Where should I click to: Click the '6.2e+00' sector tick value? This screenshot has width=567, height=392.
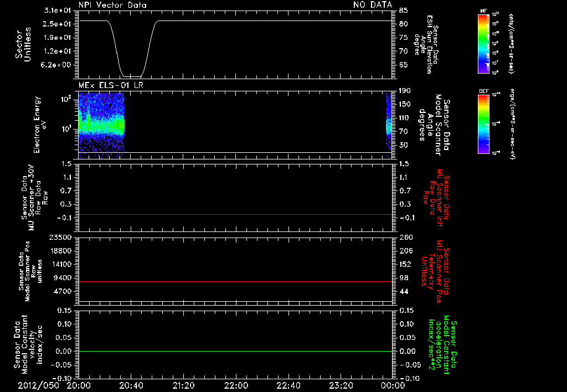pyautogui.click(x=57, y=65)
